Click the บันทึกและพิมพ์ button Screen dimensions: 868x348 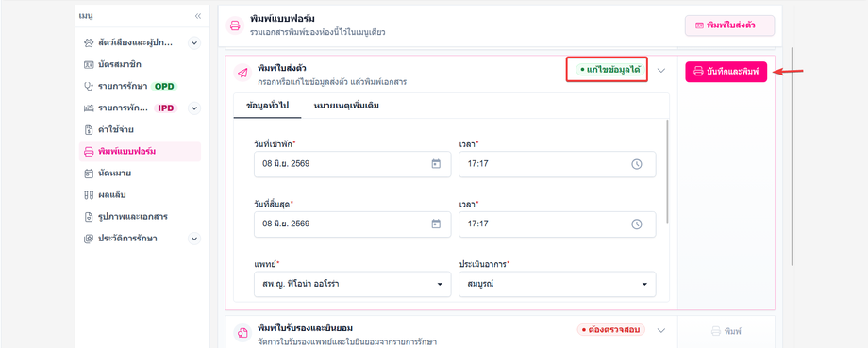pyautogui.click(x=726, y=72)
